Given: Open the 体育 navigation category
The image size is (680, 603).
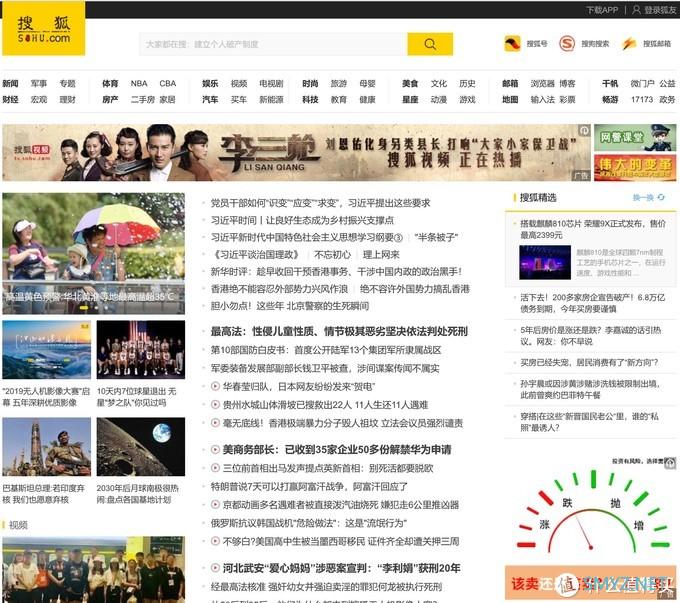Looking at the screenshot, I should (110, 83).
